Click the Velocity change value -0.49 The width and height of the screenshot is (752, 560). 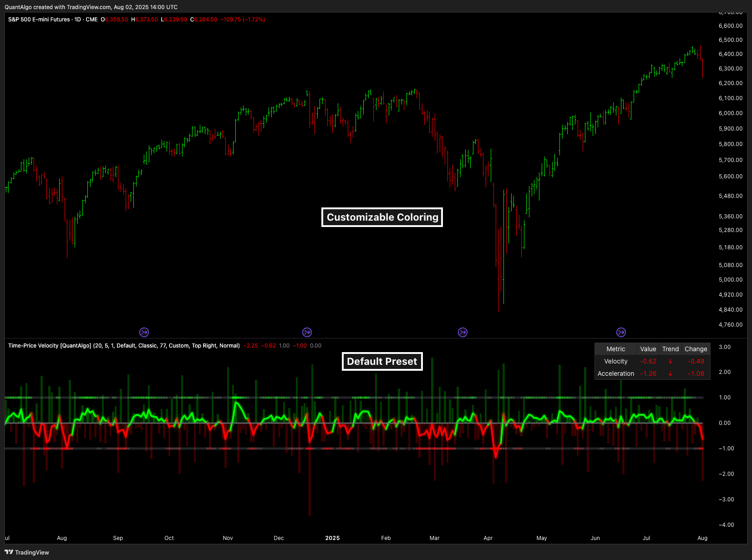(x=696, y=361)
